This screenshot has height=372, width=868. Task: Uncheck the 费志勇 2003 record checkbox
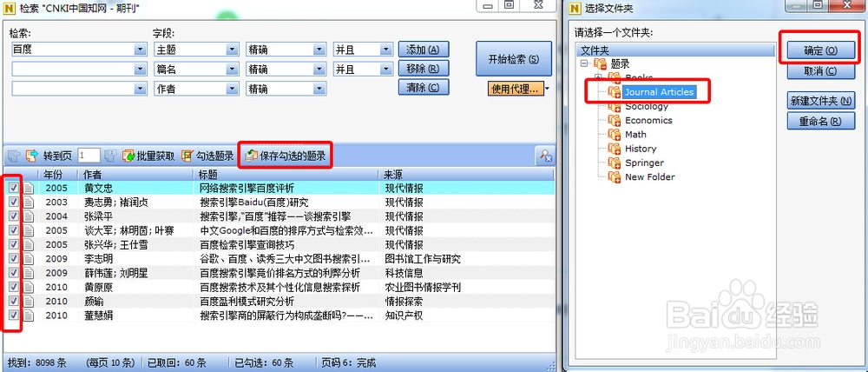coord(14,203)
